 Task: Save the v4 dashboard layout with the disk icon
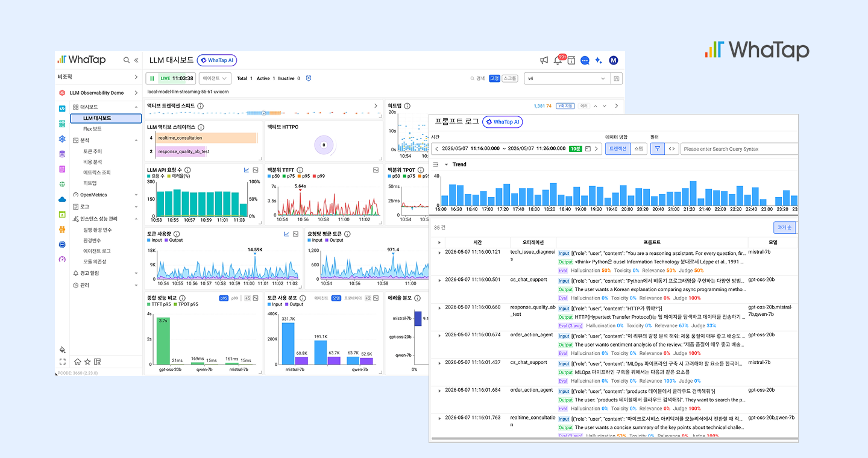tap(616, 78)
